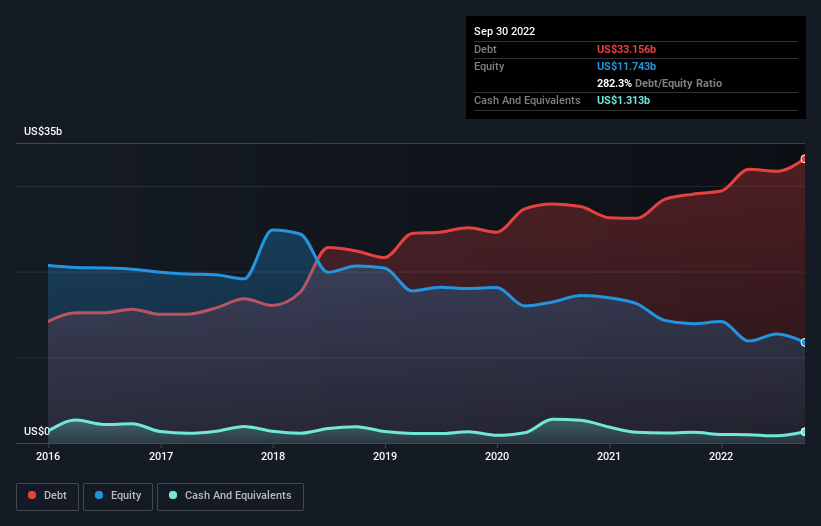Click the 2019 x-axis label
Image resolution: width=821 pixels, height=526 pixels.
385,456
